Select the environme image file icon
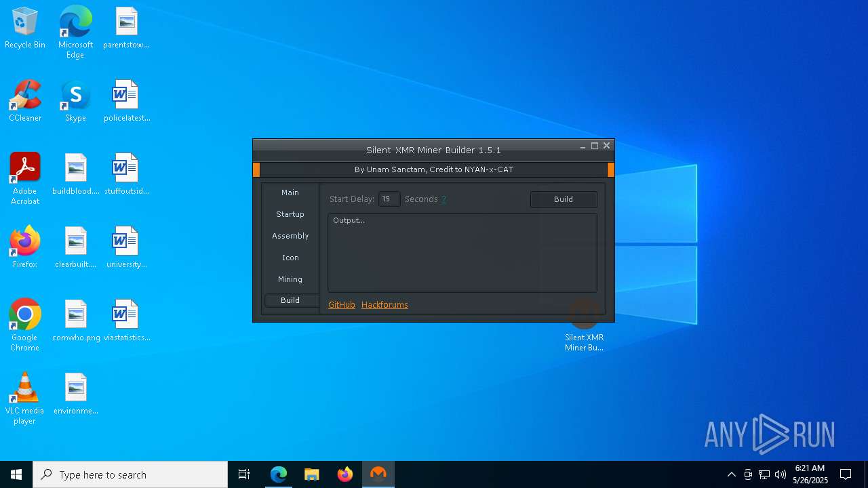This screenshot has width=868, height=488. click(x=76, y=394)
